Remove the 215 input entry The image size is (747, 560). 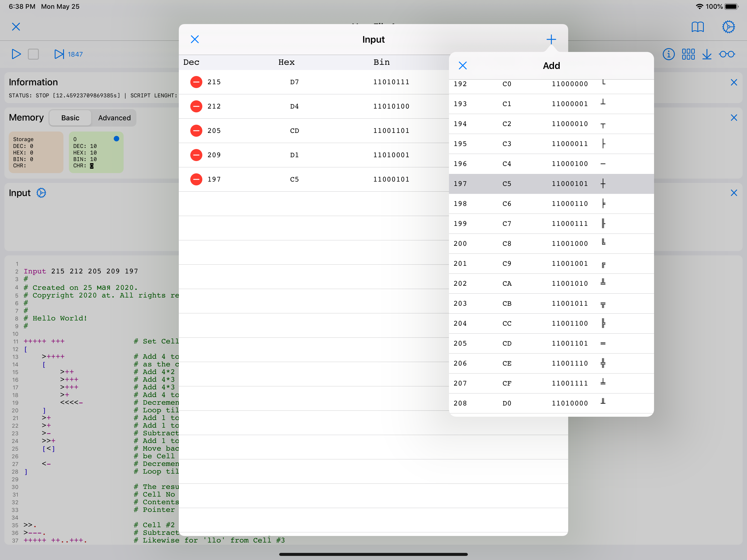coord(196,82)
